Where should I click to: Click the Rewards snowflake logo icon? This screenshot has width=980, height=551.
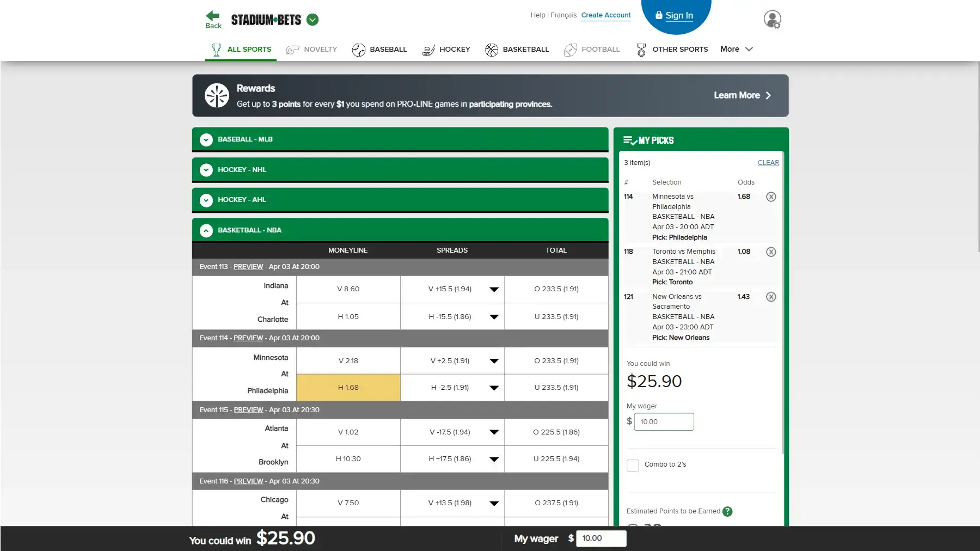(217, 95)
